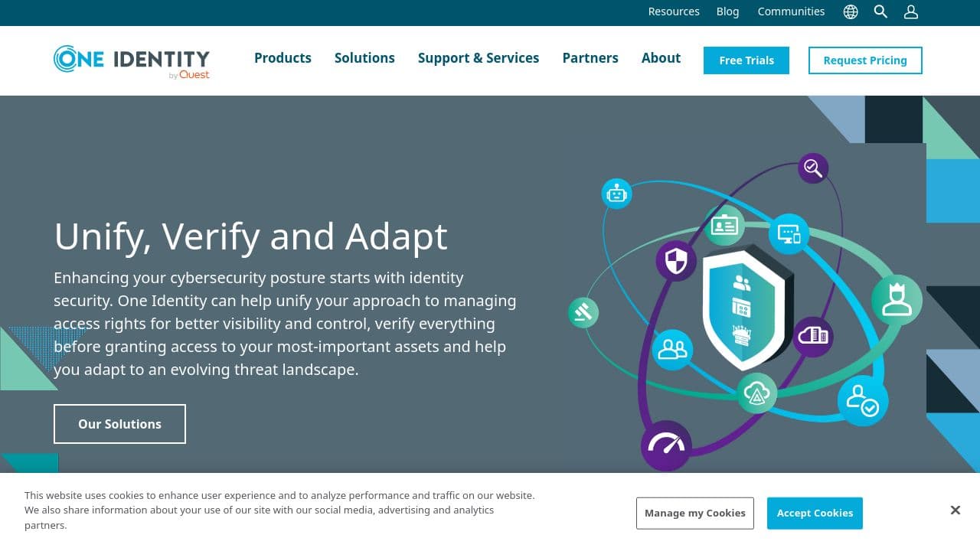Click the robot icon in the hero graphic
This screenshot has height=551, width=980.
click(x=616, y=194)
